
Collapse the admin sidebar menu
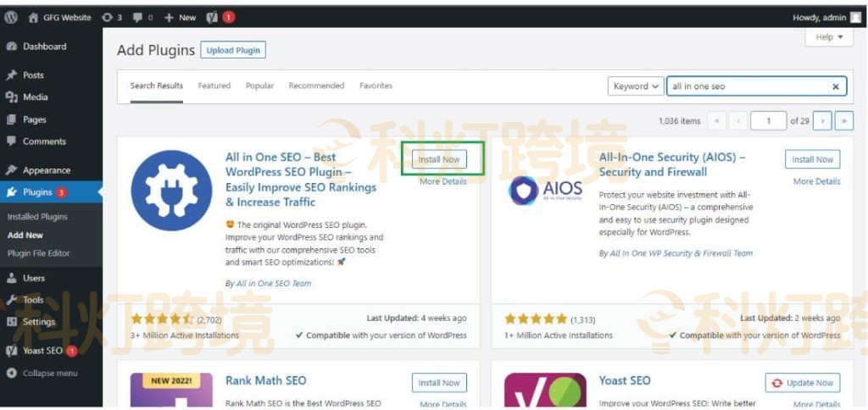point(50,373)
